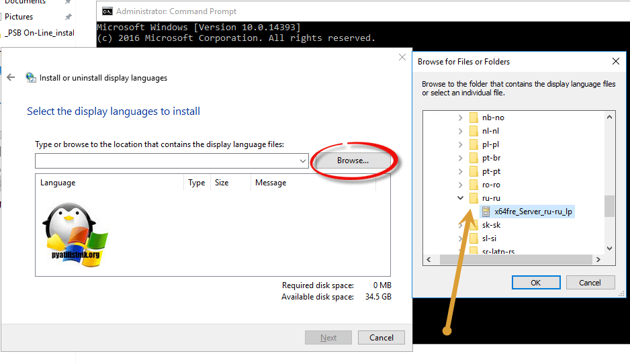The image size is (630, 364).
Task: Cancel the Browse for Files dialog
Action: click(590, 283)
